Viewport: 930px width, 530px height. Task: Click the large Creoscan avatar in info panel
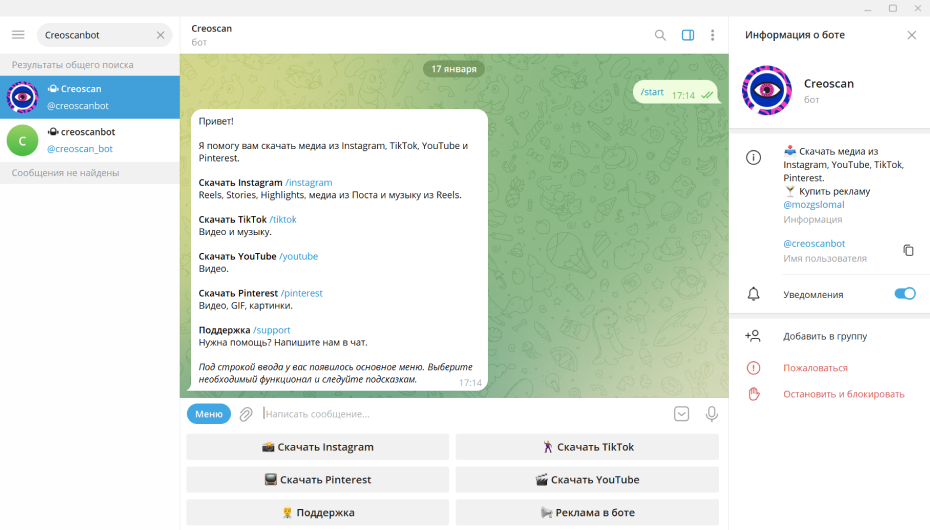pos(766,90)
